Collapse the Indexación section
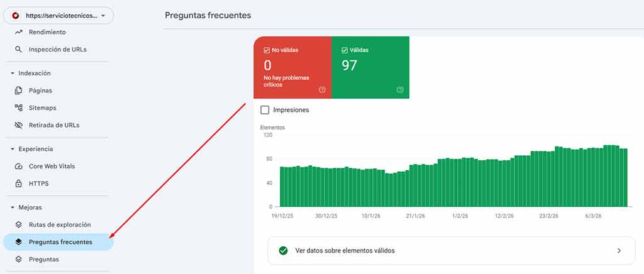Image resolution: width=644 pixels, height=274 pixels. 12,74
